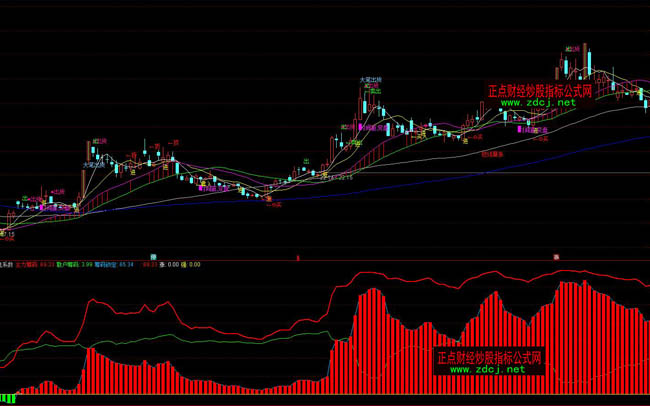Click the red 正点财经炒股指标公式网 title in the upper chart
This screenshot has height=406, width=650.
[x=540, y=90]
